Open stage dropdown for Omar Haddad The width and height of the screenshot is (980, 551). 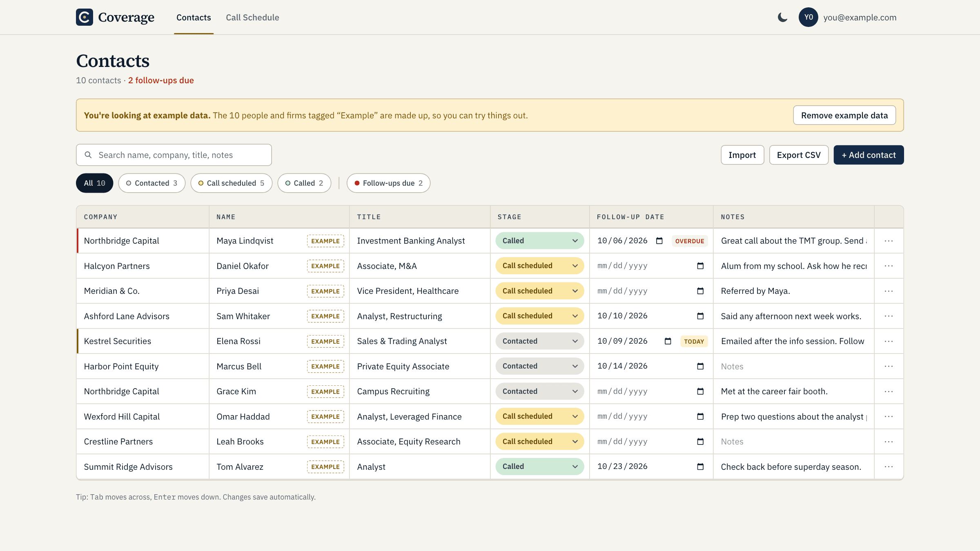pos(539,416)
